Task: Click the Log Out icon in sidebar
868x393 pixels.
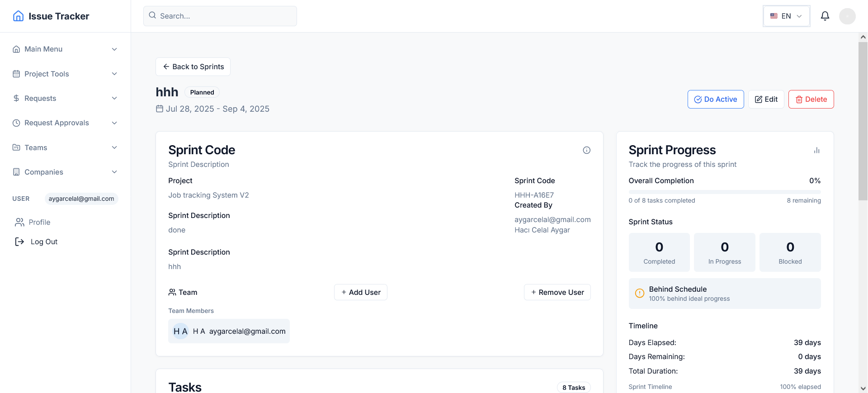Action: point(19,241)
